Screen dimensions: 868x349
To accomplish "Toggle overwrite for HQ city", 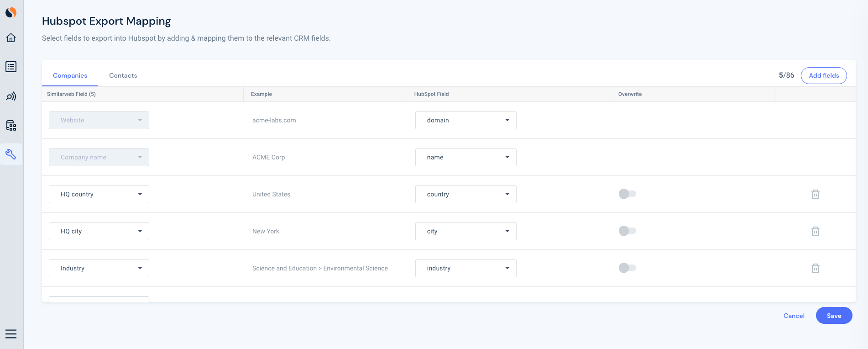I will tap(627, 231).
